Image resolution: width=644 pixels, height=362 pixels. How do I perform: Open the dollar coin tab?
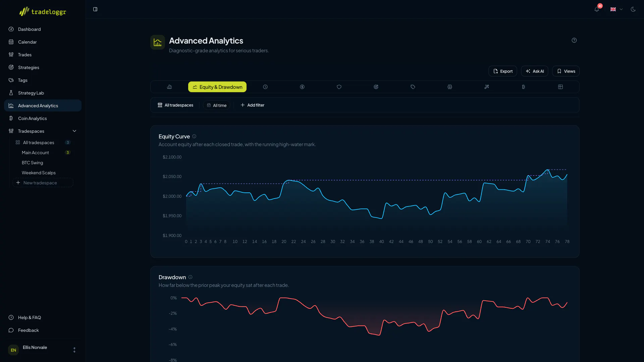point(302,87)
